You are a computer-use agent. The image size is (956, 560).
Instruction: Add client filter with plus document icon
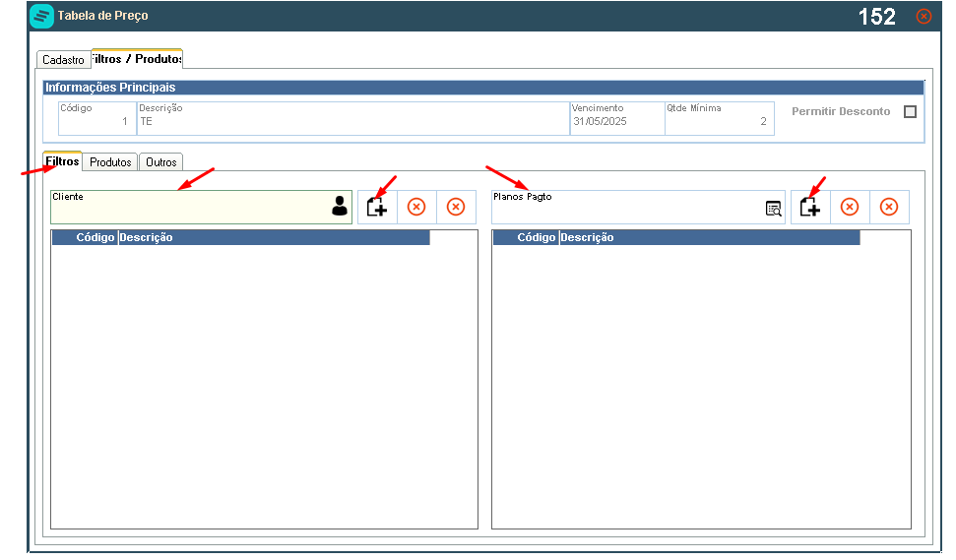377,208
